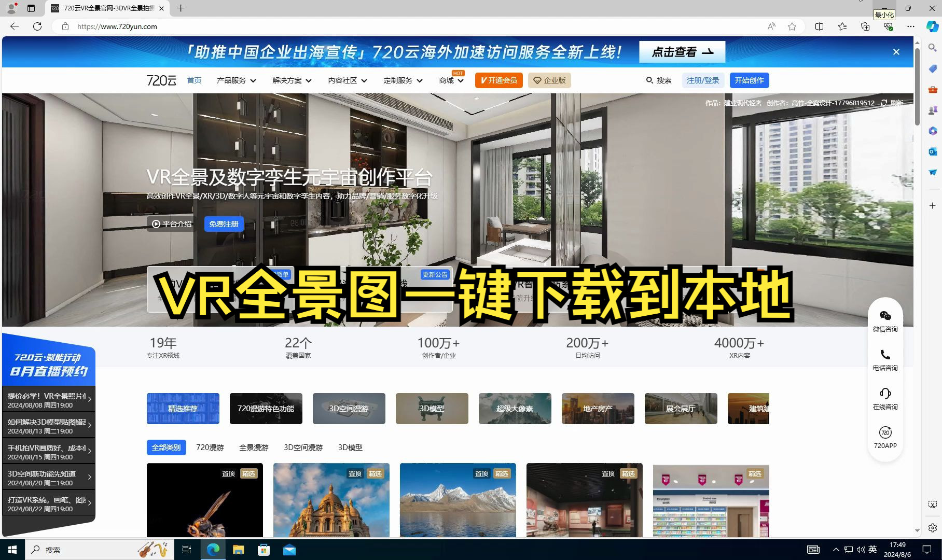Viewport: 942px width, 560px height.
Task: Select 全部类别 category tab
Action: click(167, 447)
